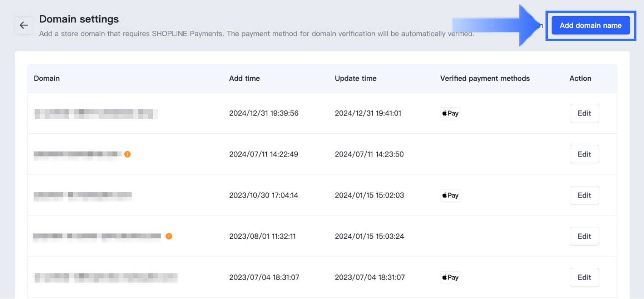
Task: Click the Apple Pay badge in the 2023/07/04 row
Action: pyautogui.click(x=450, y=277)
